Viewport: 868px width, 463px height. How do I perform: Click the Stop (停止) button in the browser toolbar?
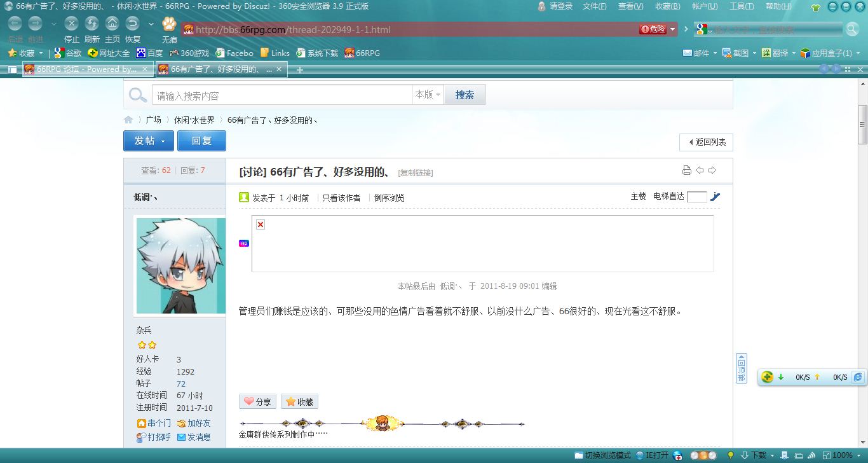coord(72,24)
